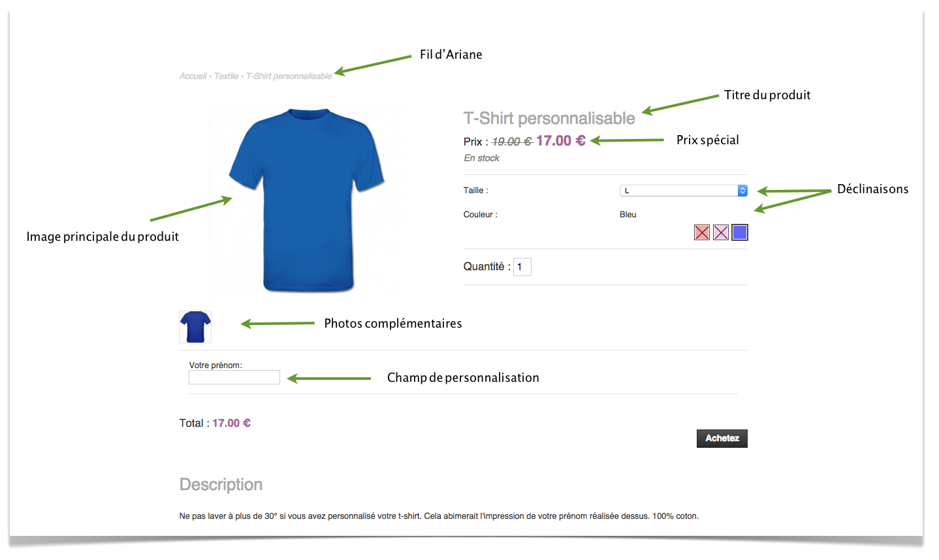Click the T-Shirt personnalisable product title
Screen dimensions: 939x560
(549, 118)
